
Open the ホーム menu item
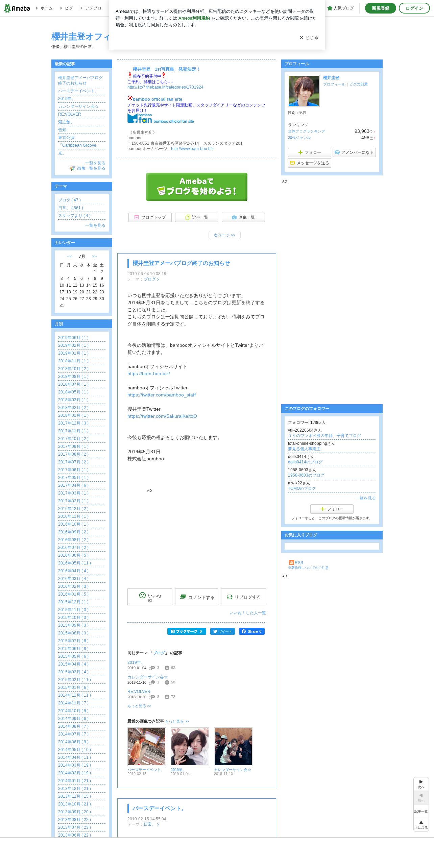tap(46, 8)
